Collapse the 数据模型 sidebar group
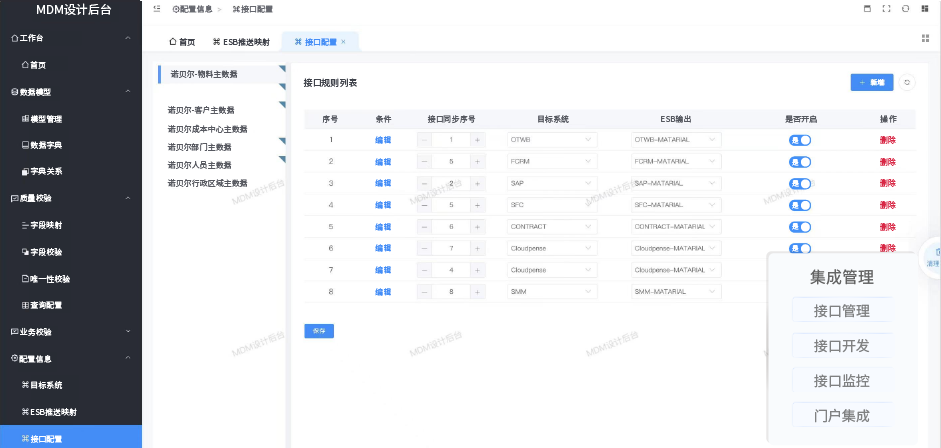This screenshot has width=941, height=448. pos(126,92)
